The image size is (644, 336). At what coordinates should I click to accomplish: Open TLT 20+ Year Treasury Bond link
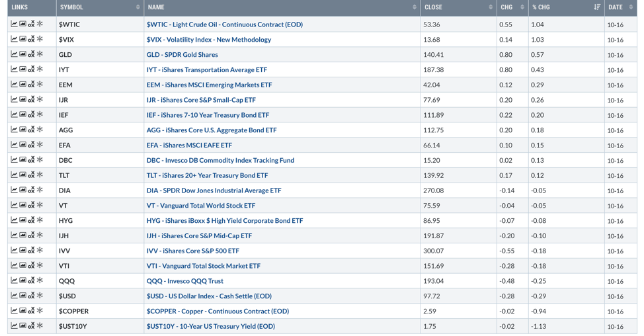(208, 175)
